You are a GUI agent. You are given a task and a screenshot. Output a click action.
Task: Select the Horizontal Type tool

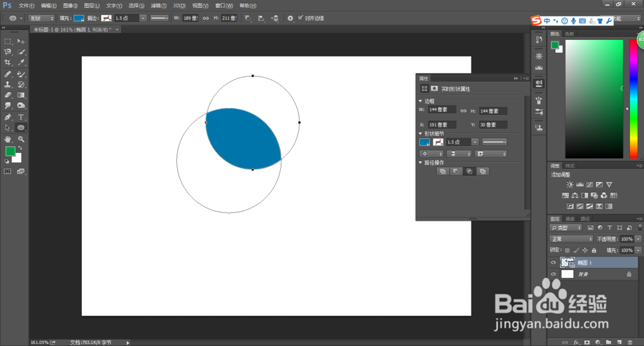coord(21,117)
